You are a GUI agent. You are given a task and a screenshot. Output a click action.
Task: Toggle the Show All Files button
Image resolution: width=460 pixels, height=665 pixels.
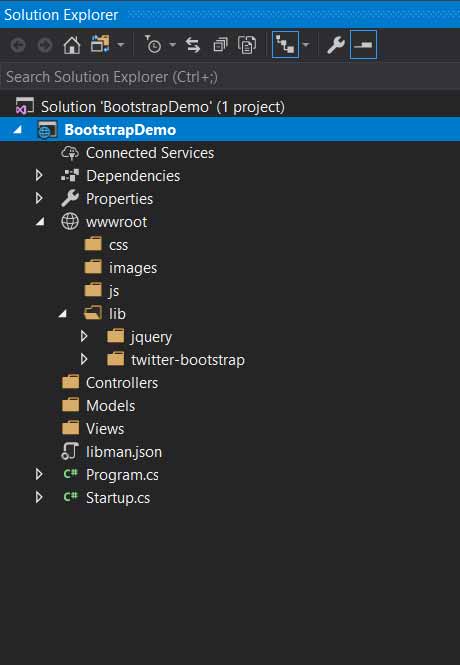click(247, 45)
